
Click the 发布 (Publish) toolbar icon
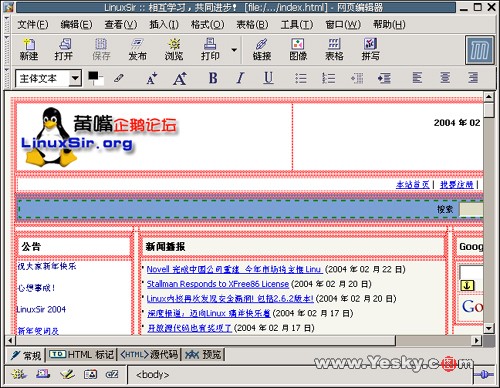[137, 49]
